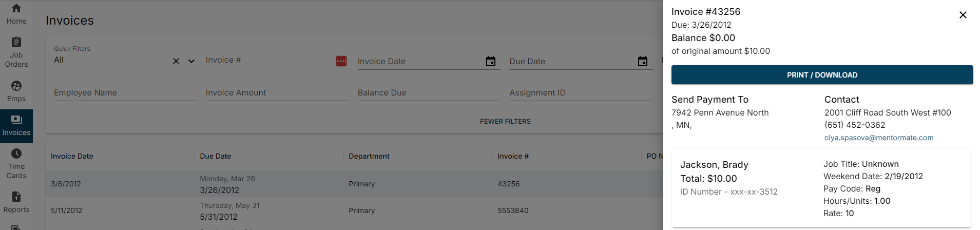Expand the Quick Filters dropdown arrow
This screenshot has width=980, height=230.
click(191, 61)
